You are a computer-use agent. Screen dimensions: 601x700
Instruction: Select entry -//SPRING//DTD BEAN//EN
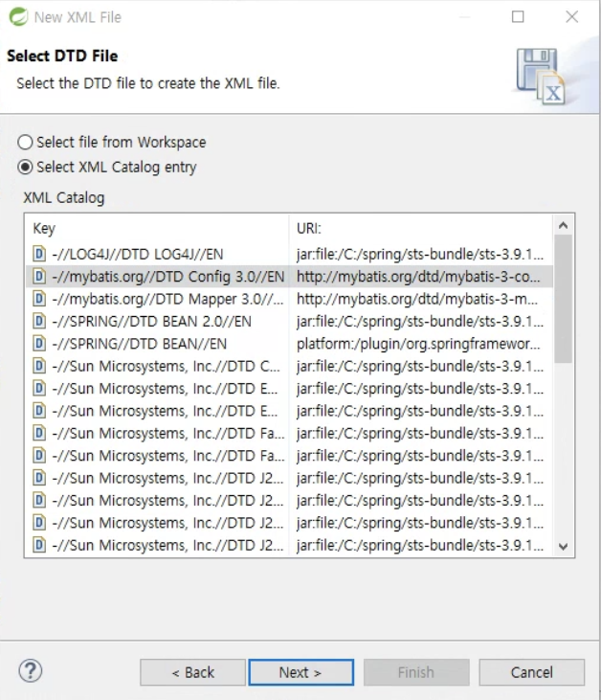point(139,344)
